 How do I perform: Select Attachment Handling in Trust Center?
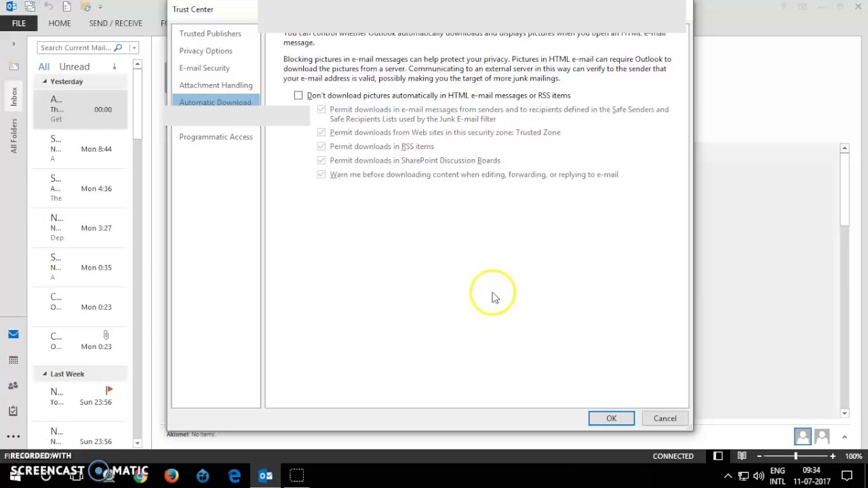(x=216, y=85)
